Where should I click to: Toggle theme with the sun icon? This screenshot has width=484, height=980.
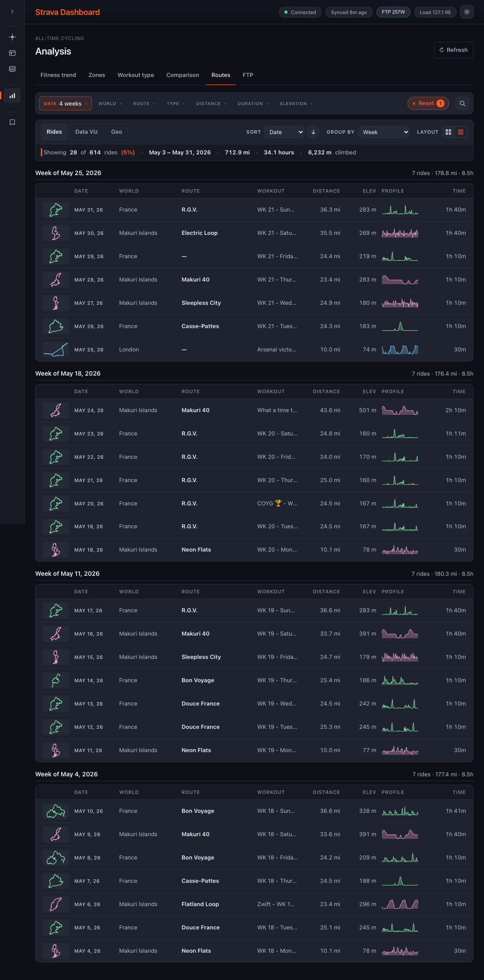pos(467,12)
